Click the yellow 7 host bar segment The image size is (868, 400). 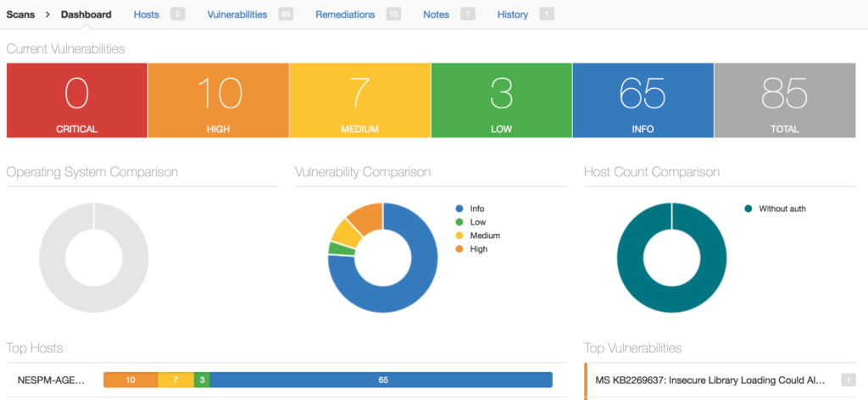175,380
